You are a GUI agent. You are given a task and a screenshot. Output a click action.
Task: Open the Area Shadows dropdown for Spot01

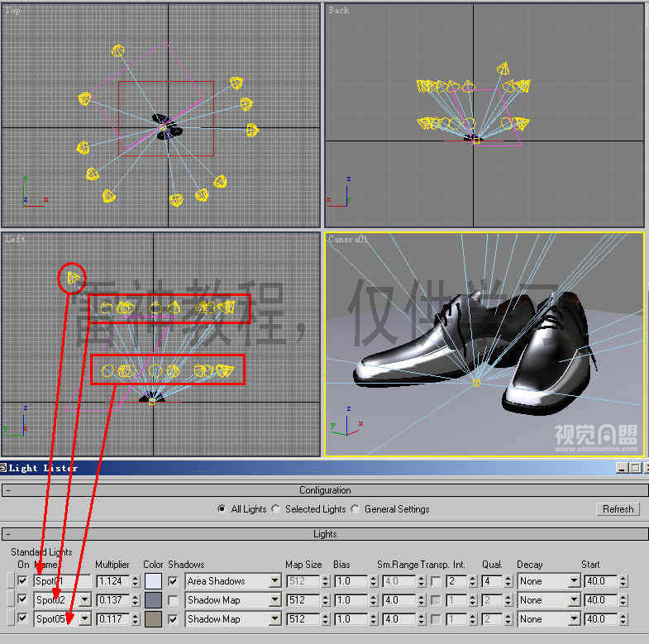274,581
